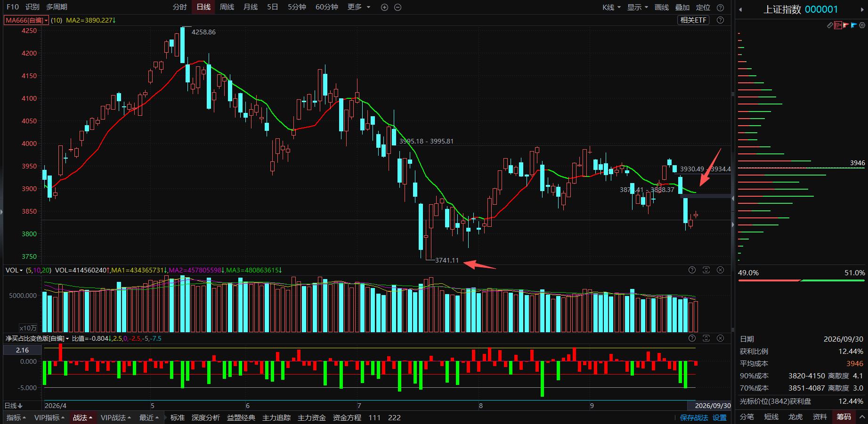The height and width of the screenshot is (424, 868).
Task: Click the 相关ETF button
Action: pos(693,20)
